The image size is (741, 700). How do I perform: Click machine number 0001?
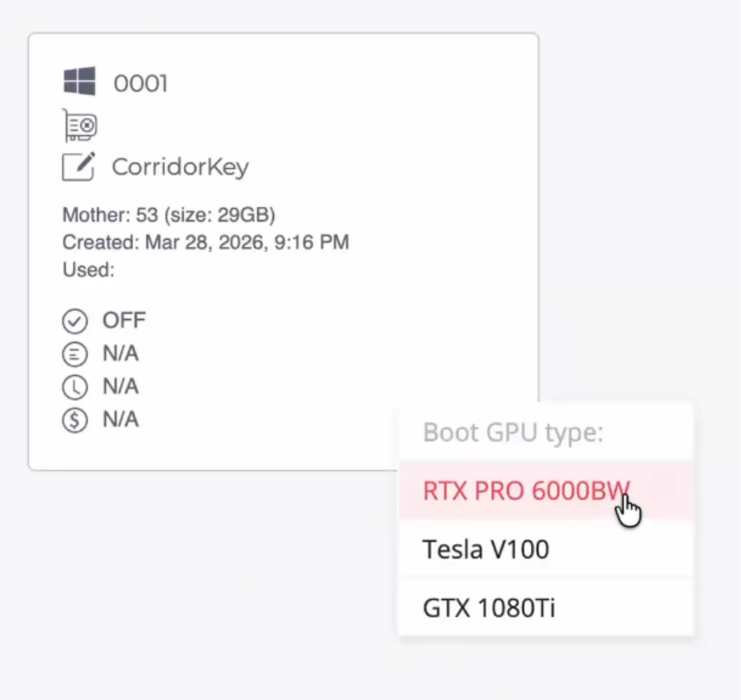pyautogui.click(x=140, y=84)
